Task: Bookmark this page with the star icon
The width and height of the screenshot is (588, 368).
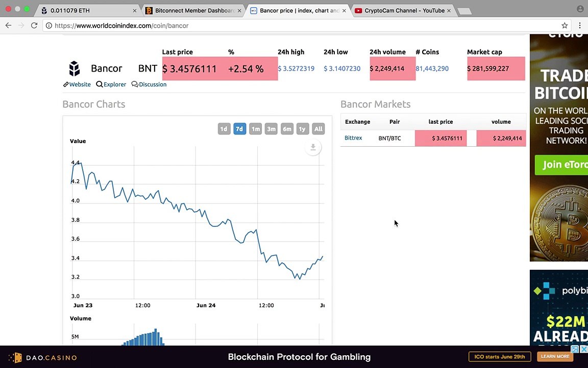Action: 565,26
